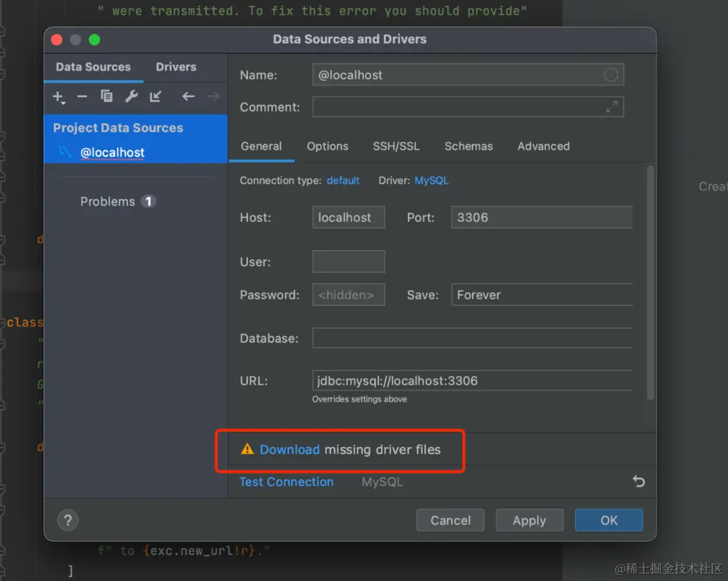Open the Advanced tab
Image resolution: width=728 pixels, height=581 pixels.
544,146
